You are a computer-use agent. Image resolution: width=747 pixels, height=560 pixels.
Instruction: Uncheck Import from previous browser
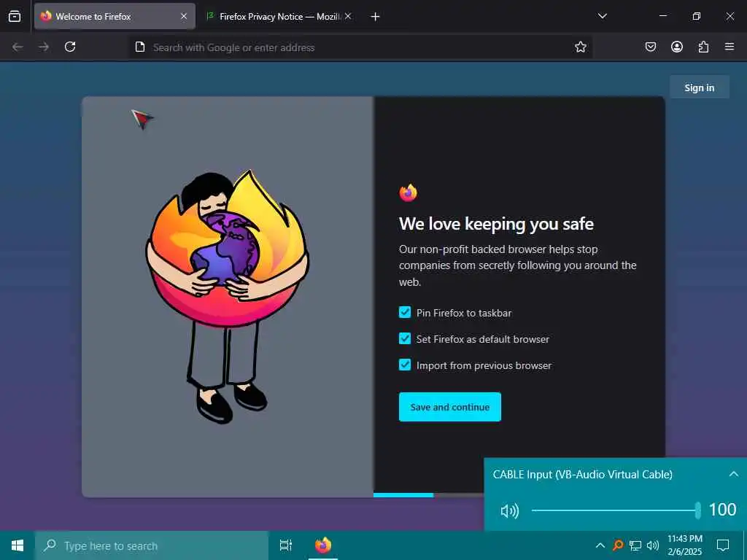(405, 365)
